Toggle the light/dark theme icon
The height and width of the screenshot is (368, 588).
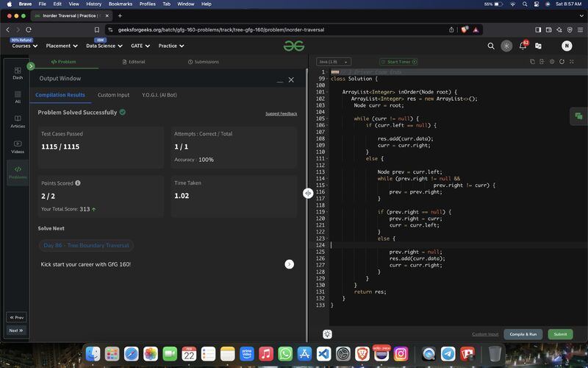coord(506,46)
